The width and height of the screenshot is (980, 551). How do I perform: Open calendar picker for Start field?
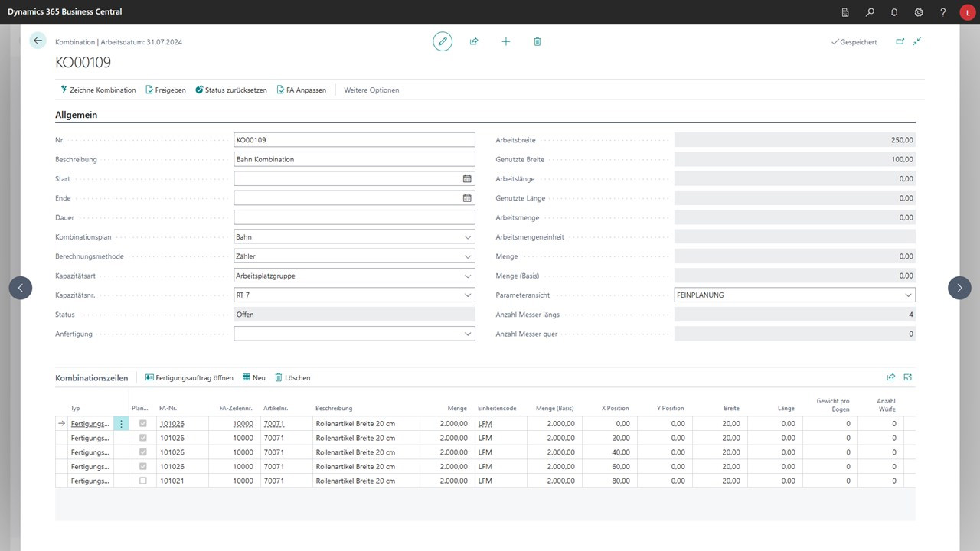467,178
